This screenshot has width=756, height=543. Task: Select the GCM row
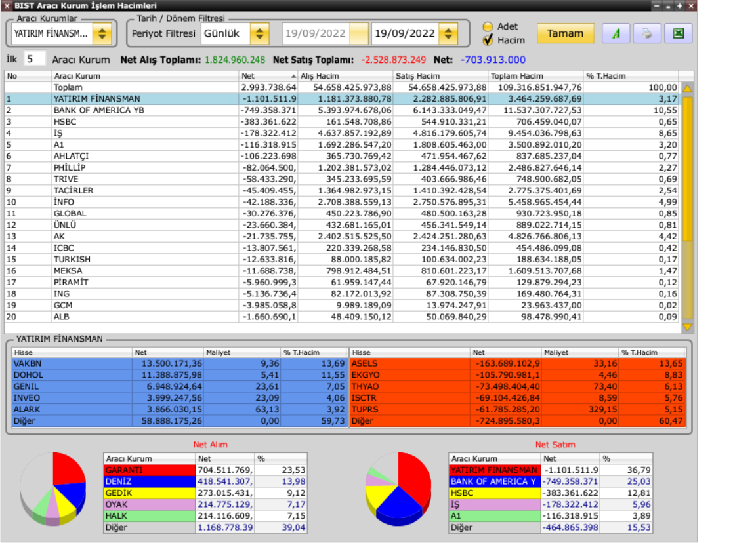pos(341,306)
